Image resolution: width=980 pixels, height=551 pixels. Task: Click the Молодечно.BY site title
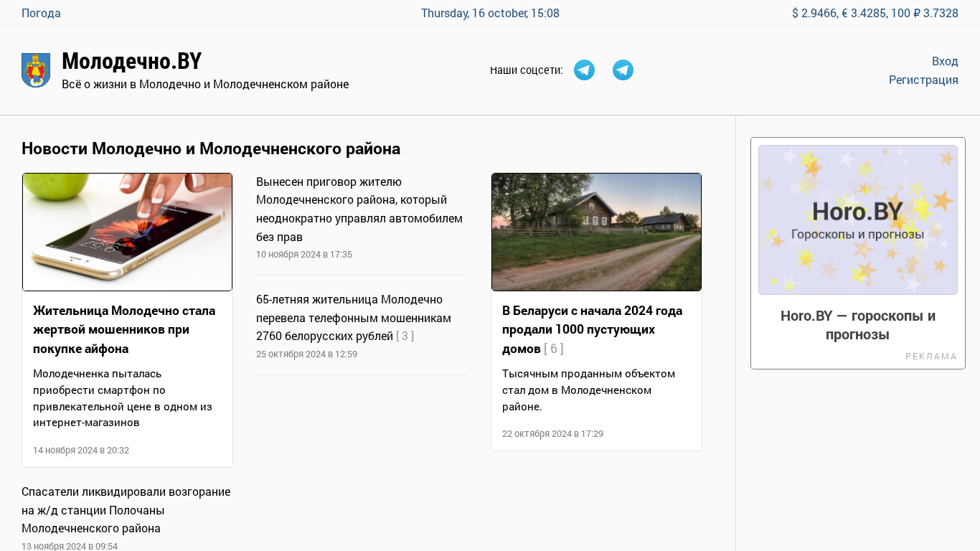coord(132,61)
